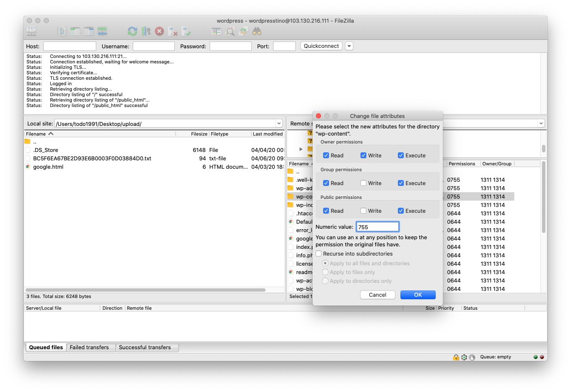Search files with the binoculars icon
The width and height of the screenshot is (571, 392).
click(257, 31)
